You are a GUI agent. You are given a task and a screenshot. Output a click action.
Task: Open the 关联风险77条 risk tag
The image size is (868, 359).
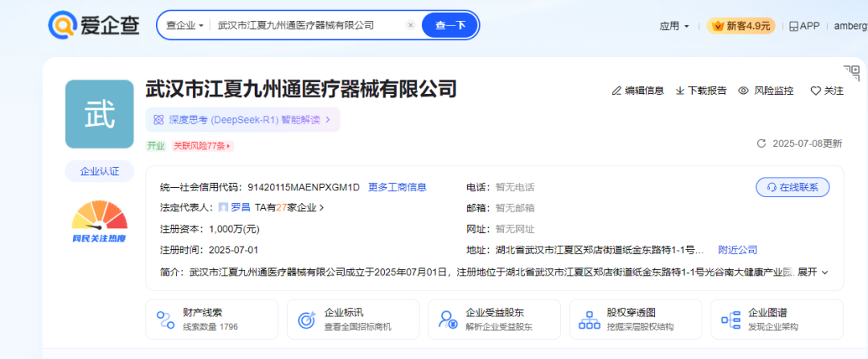[202, 146]
